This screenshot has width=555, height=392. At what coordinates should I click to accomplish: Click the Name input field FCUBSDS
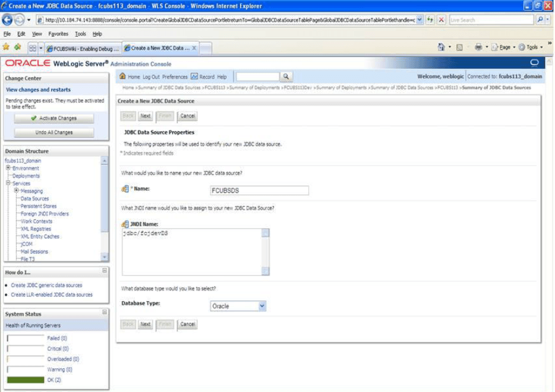pos(259,190)
